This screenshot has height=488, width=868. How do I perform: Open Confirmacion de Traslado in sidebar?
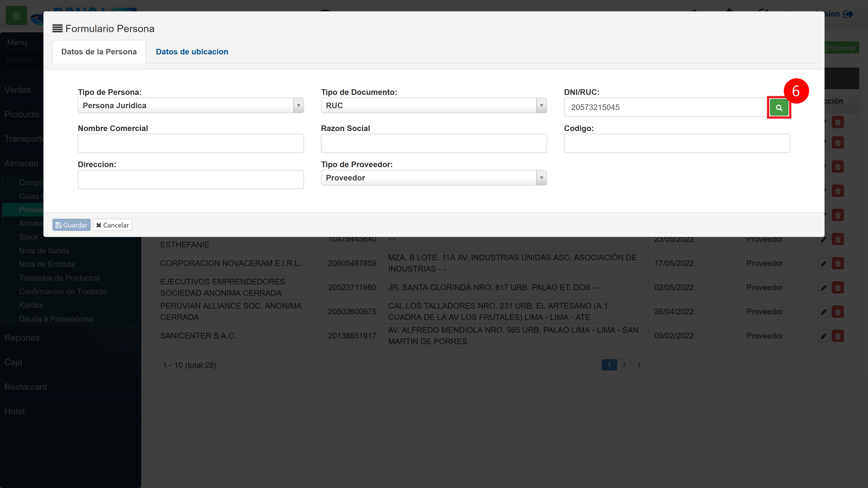pos(63,291)
